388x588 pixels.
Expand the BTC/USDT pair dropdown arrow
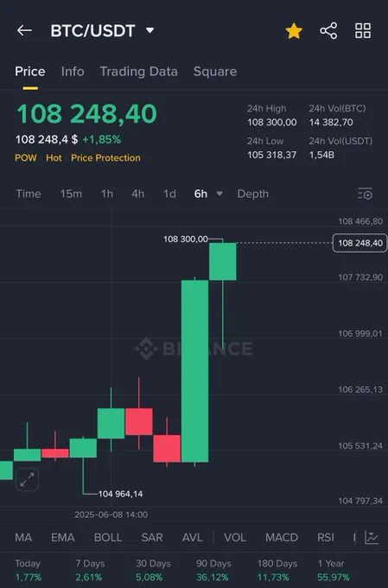point(150,30)
